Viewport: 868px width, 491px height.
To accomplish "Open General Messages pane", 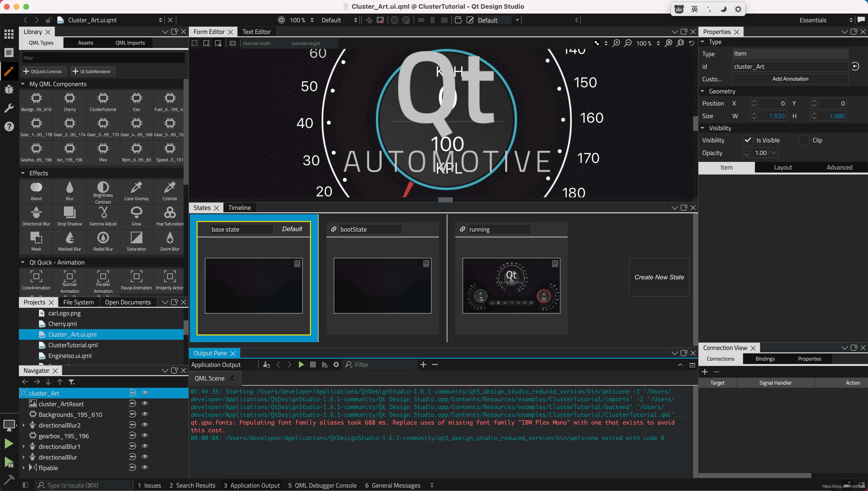I will [393, 485].
